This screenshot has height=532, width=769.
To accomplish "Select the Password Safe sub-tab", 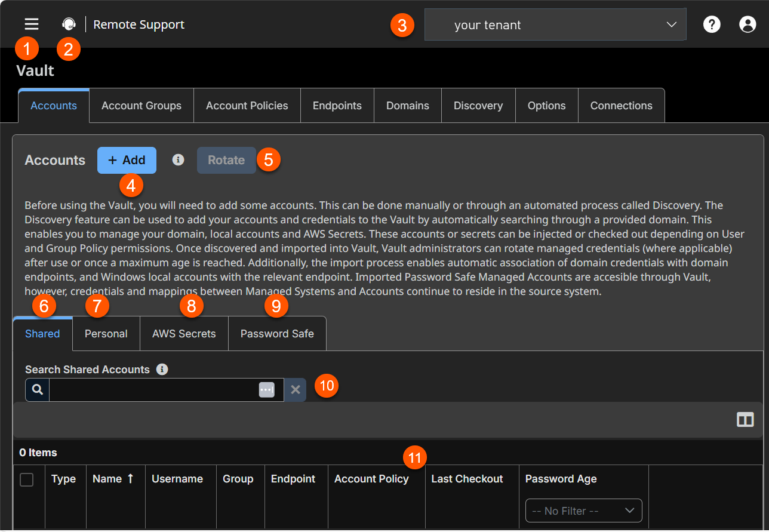I will click(x=277, y=334).
